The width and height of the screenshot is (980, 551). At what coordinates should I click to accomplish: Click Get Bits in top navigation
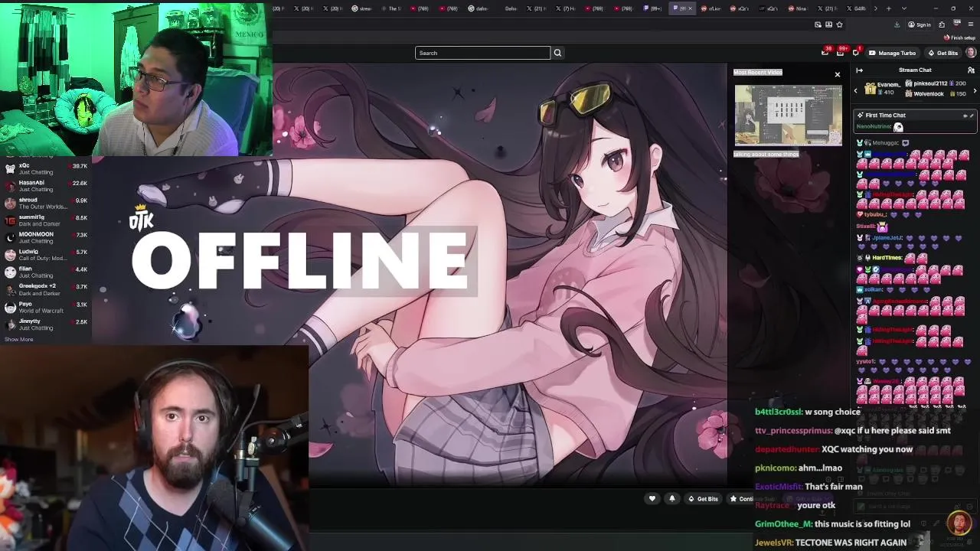(x=942, y=53)
